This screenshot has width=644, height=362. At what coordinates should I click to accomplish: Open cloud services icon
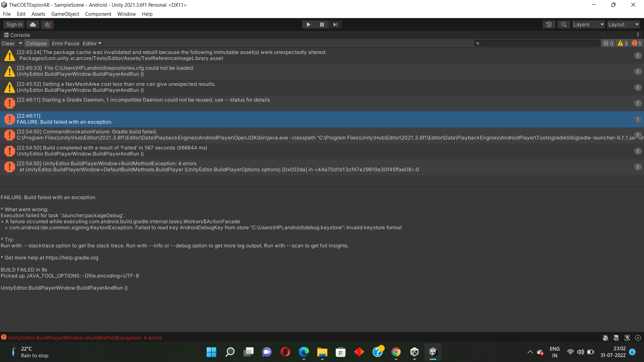pyautogui.click(x=33, y=24)
